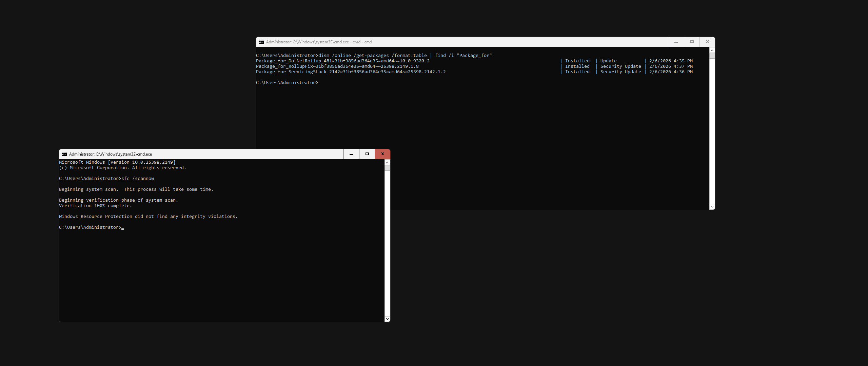This screenshot has width=868, height=366.
Task: Click the empty prompt below ServicingStack package row
Action: 287,83
